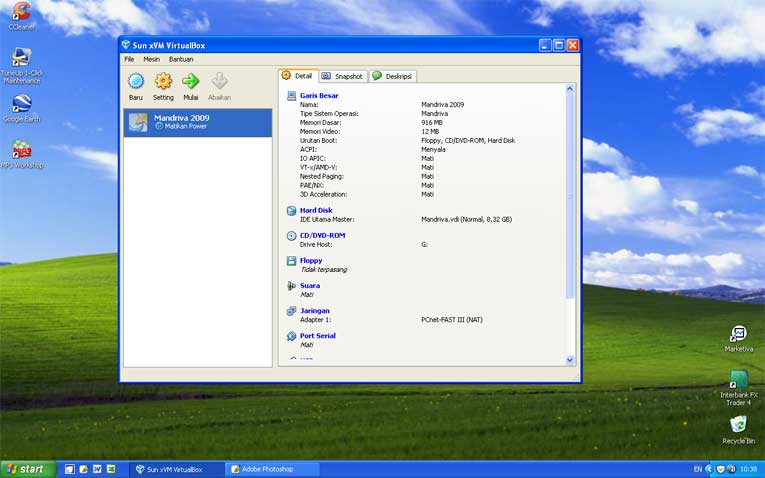Open the Jaringan settings link
Viewport: 765px width, 478px height.
click(315, 311)
